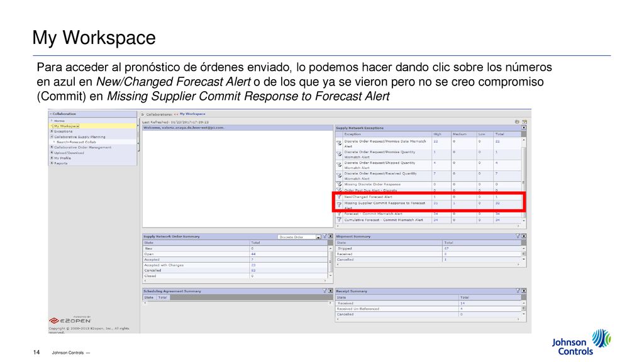
Task: Open Reports in the navigation tree
Action: 61,163
